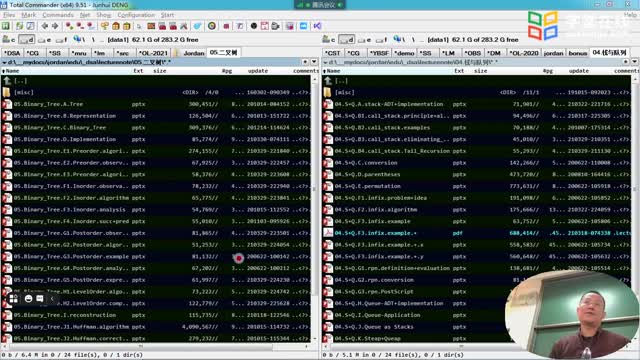
Task: Open the Commands menu
Action: (x=58, y=15)
